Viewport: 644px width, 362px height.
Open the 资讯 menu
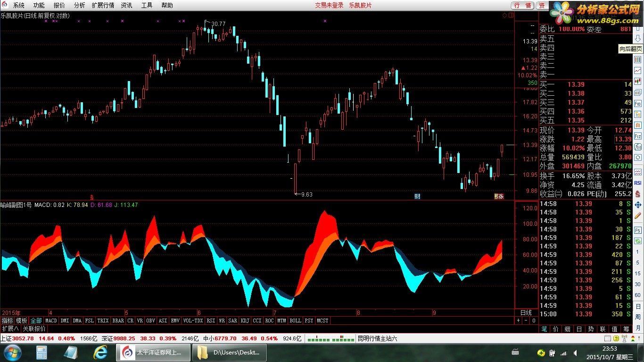(x=126, y=5)
